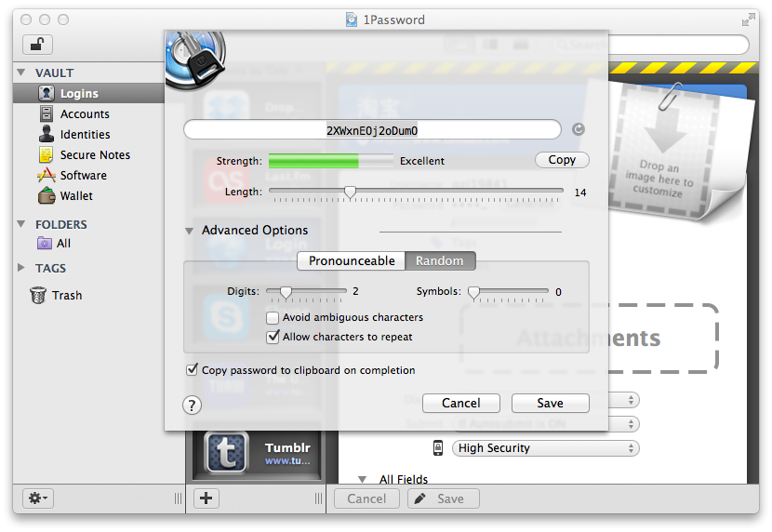Screen dimensions: 772x532
Task: Click the Tumblr entry title text
Action: 287,447
